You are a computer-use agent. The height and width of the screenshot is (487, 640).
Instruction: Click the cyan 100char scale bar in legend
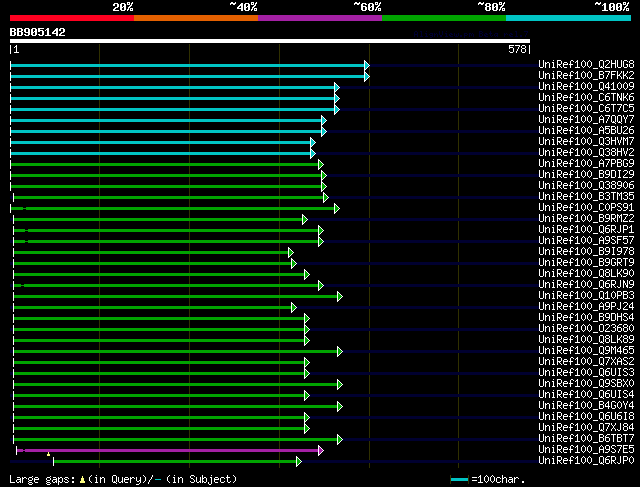(459, 479)
